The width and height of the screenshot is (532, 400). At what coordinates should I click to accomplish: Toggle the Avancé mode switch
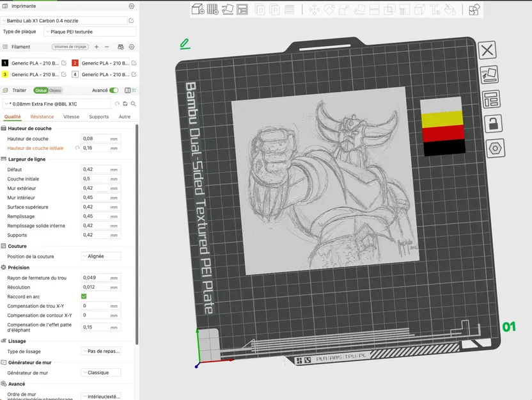[x=114, y=90]
